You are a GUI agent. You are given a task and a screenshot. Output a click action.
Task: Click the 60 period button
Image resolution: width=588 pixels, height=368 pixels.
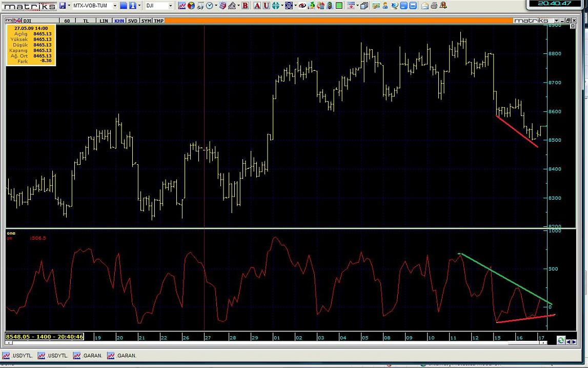pyautogui.click(x=67, y=21)
